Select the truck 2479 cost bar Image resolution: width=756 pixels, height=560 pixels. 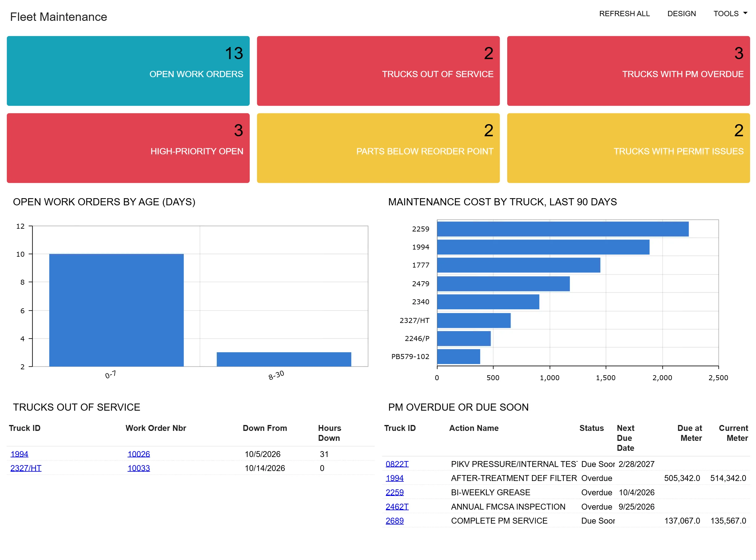point(503,284)
